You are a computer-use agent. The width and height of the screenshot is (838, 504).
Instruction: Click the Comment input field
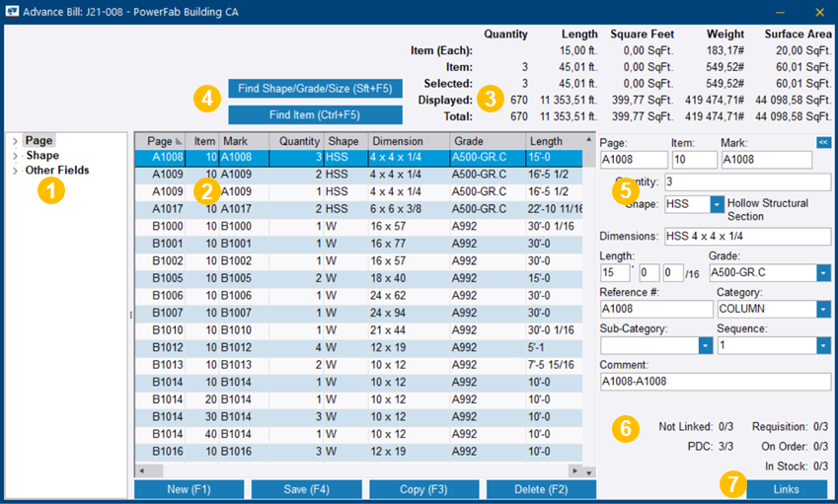(x=715, y=382)
